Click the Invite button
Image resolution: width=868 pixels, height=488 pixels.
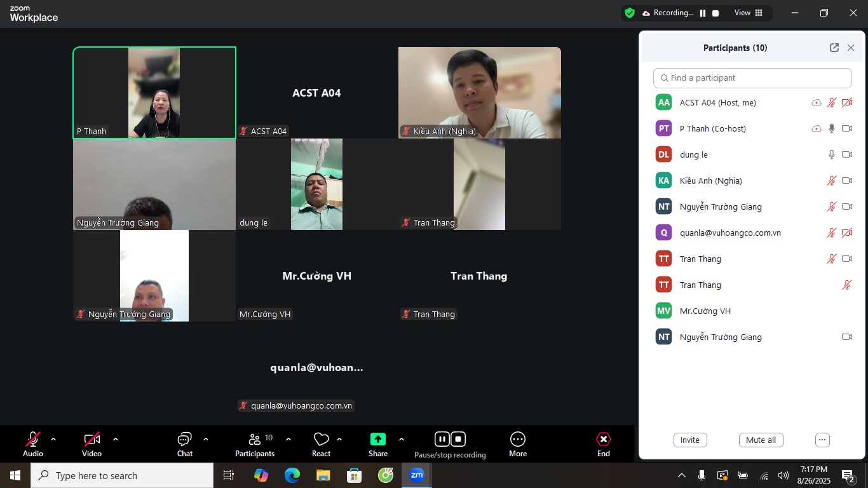pos(689,440)
